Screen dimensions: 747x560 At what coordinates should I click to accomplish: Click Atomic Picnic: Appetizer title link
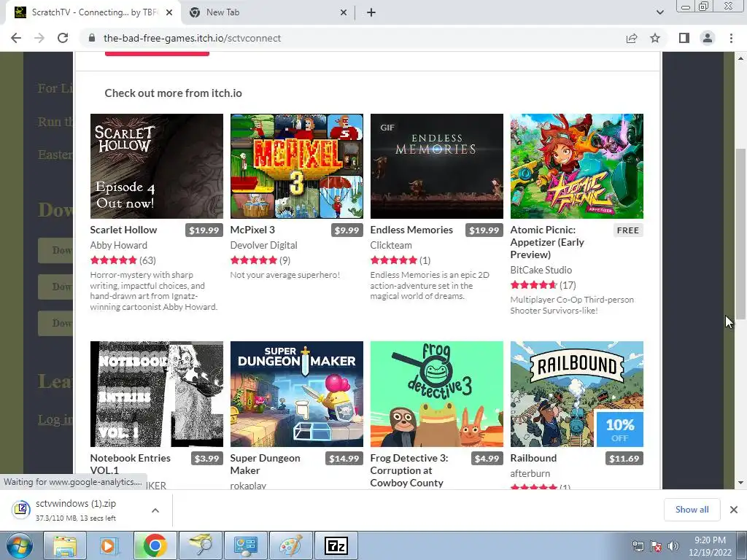[547, 242]
